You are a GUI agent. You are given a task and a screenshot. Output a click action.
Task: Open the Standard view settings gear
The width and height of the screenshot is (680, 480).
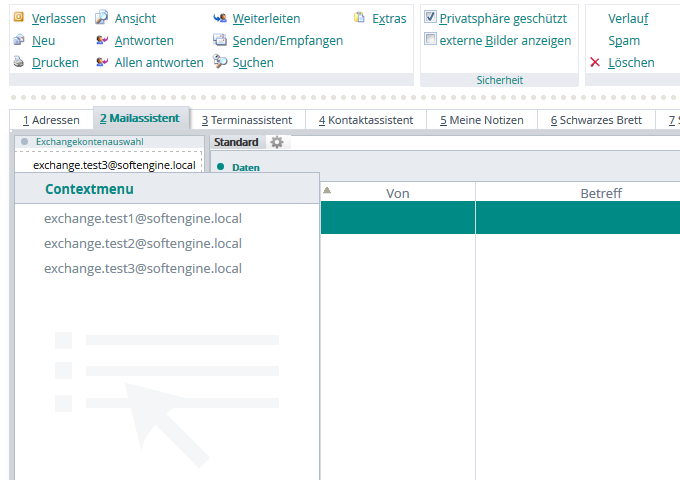point(277,142)
